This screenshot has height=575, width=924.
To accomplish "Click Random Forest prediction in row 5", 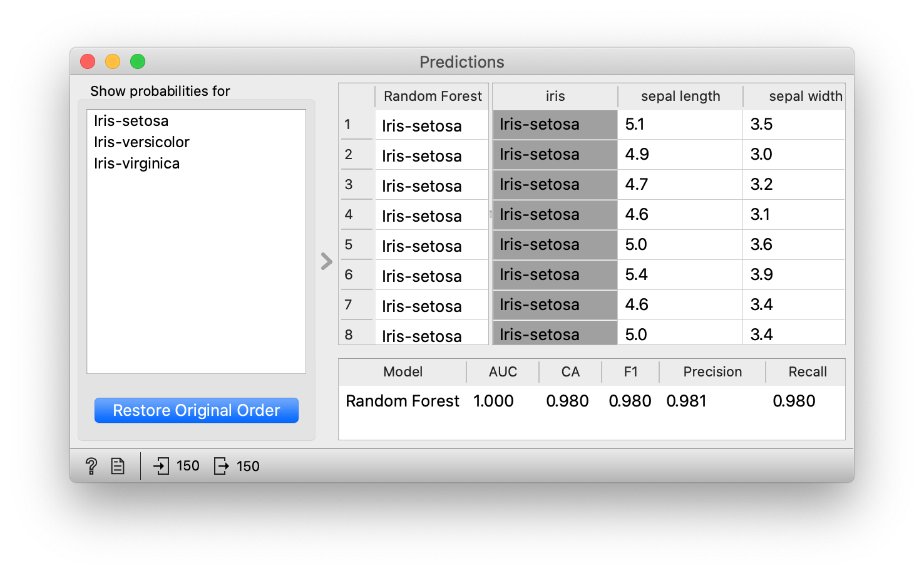I will pyautogui.click(x=432, y=246).
